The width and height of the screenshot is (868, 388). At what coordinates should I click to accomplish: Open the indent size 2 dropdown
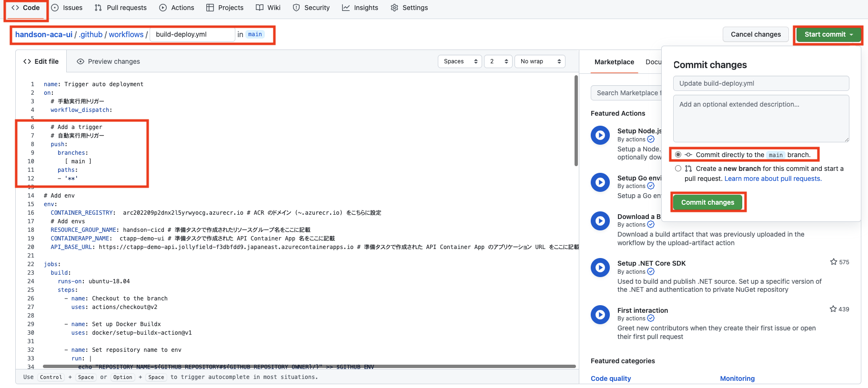498,61
